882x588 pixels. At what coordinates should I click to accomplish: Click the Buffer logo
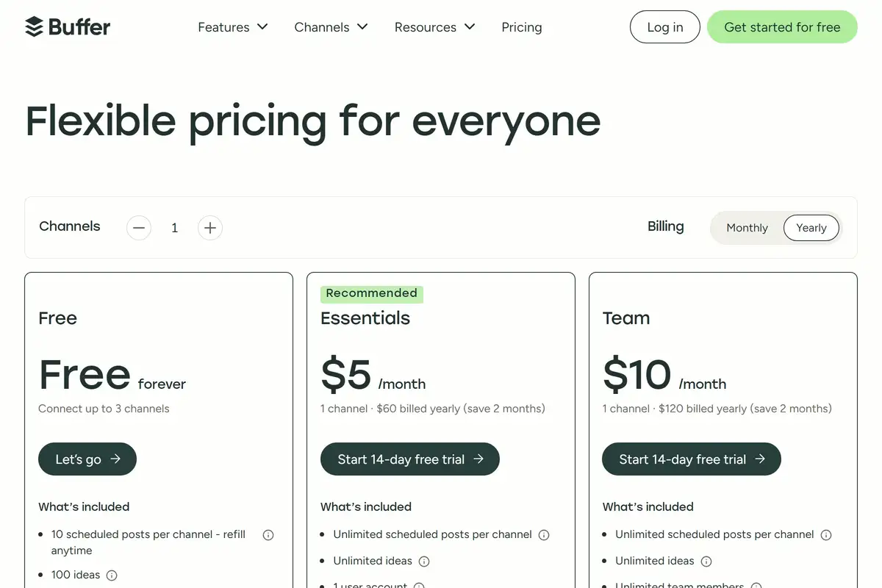(67, 26)
